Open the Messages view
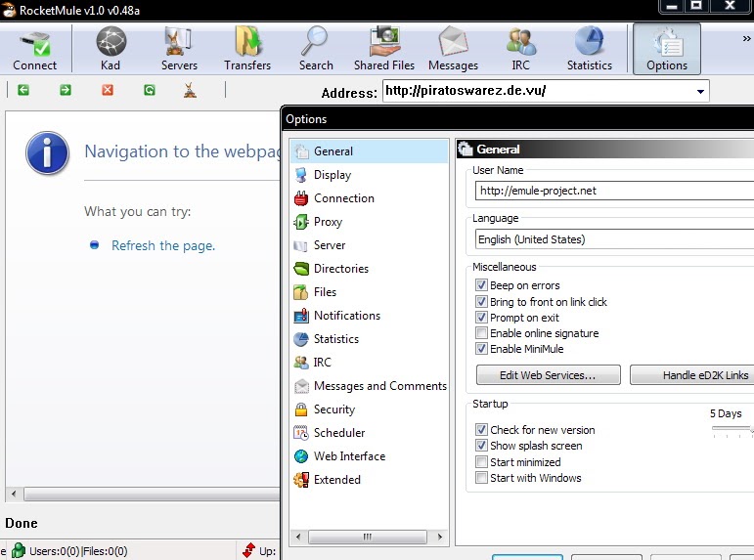 click(453, 49)
